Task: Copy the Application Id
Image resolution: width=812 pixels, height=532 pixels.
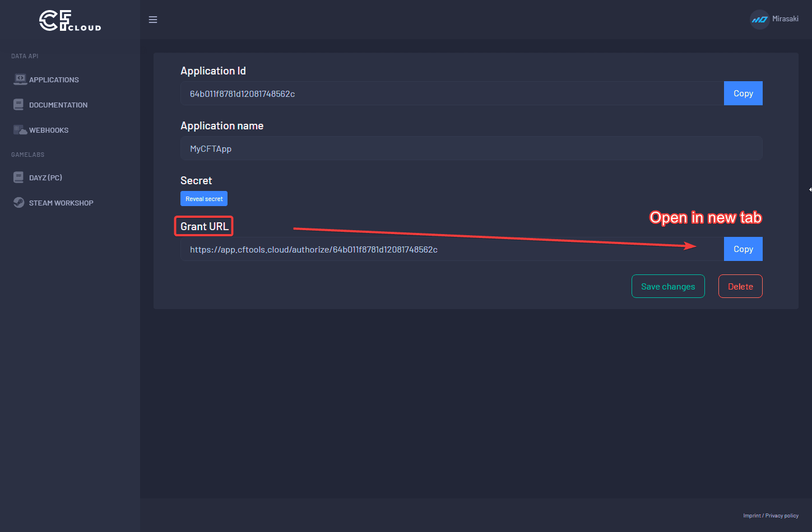Action: coord(743,94)
